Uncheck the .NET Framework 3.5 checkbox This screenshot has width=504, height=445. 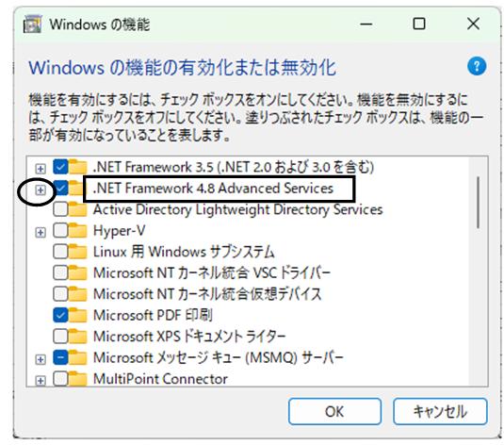60,167
